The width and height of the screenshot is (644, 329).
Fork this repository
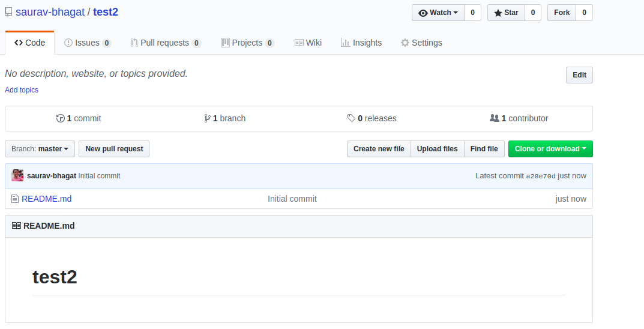coord(561,13)
